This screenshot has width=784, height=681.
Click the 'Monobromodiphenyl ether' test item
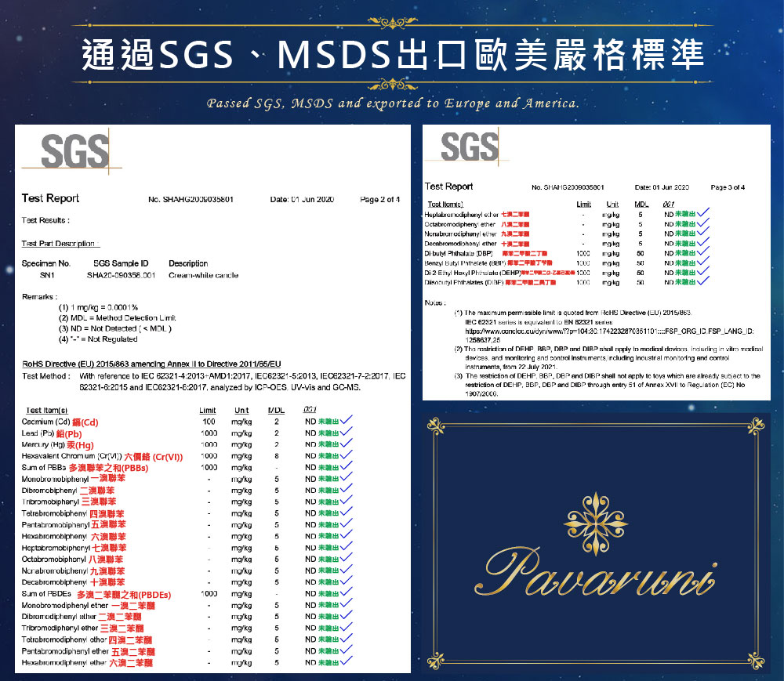tap(88, 606)
